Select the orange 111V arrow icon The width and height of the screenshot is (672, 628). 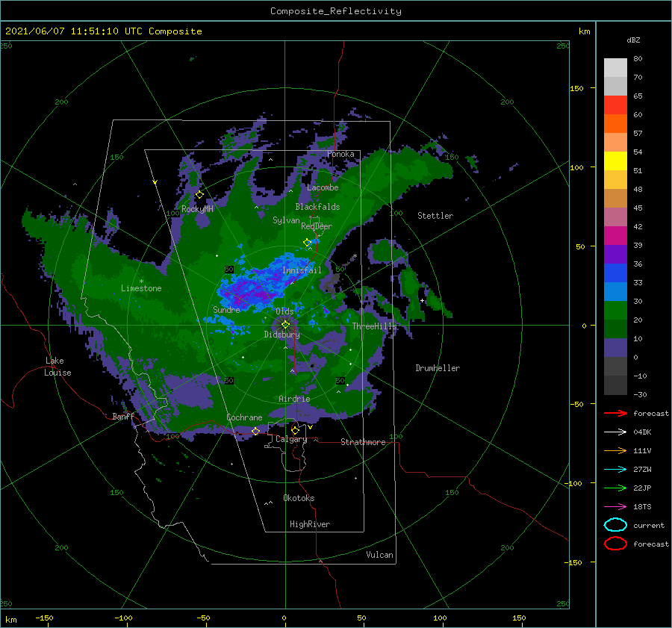tap(615, 450)
